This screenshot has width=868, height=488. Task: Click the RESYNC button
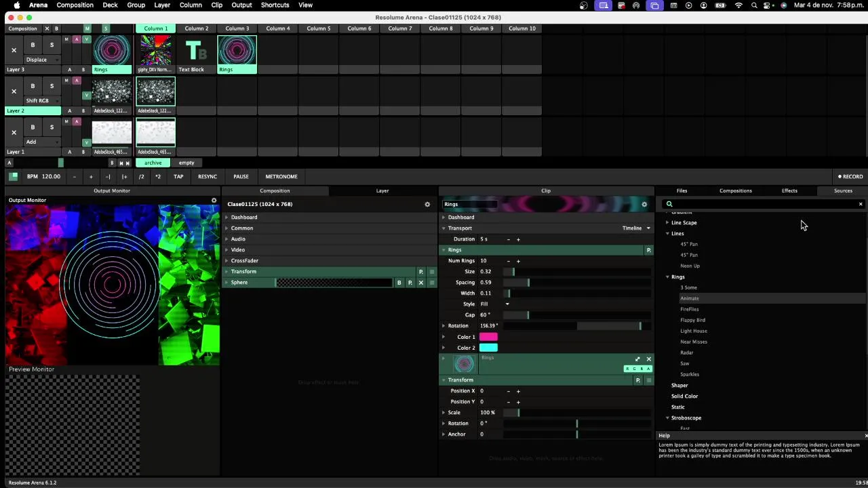pyautogui.click(x=208, y=177)
